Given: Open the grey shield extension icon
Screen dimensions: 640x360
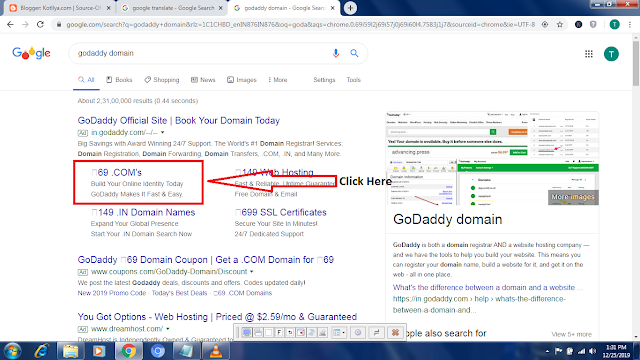Looking at the screenshot, I should [x=593, y=24].
